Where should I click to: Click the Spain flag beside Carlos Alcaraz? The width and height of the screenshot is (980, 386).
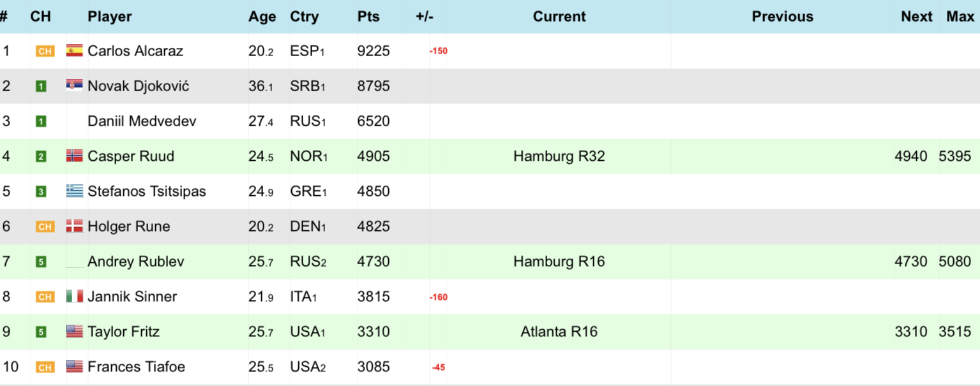tap(75, 51)
